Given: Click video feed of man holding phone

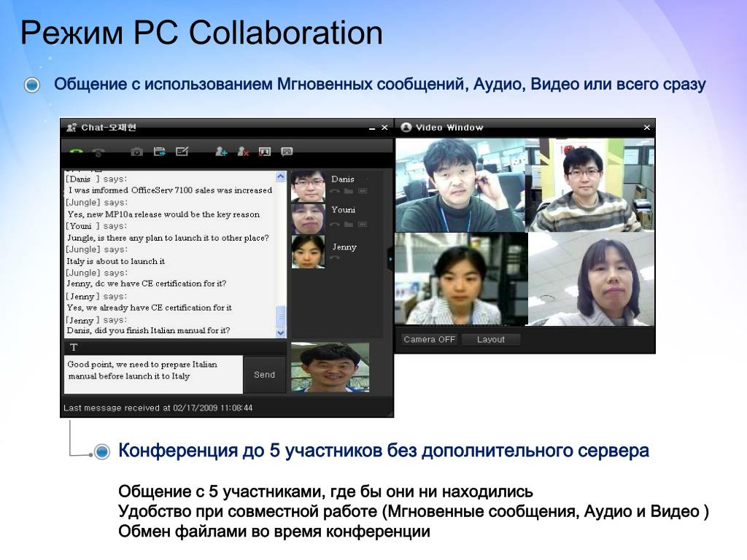Looking at the screenshot, I should [460, 185].
